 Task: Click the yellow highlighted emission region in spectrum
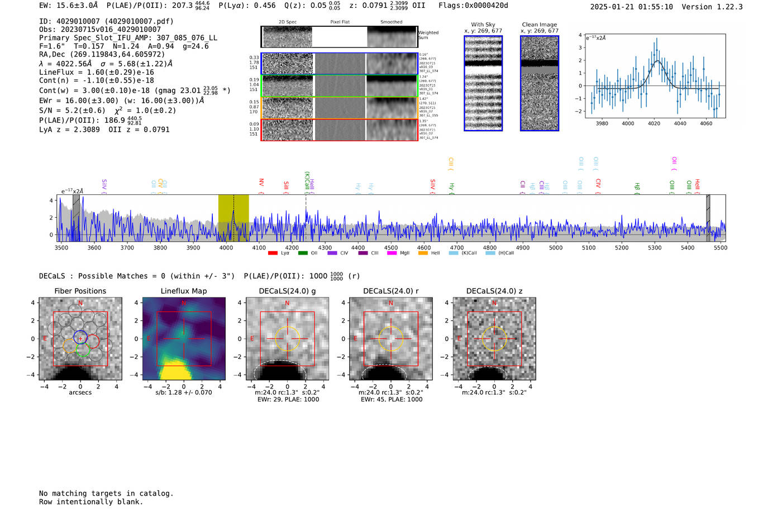(233, 218)
